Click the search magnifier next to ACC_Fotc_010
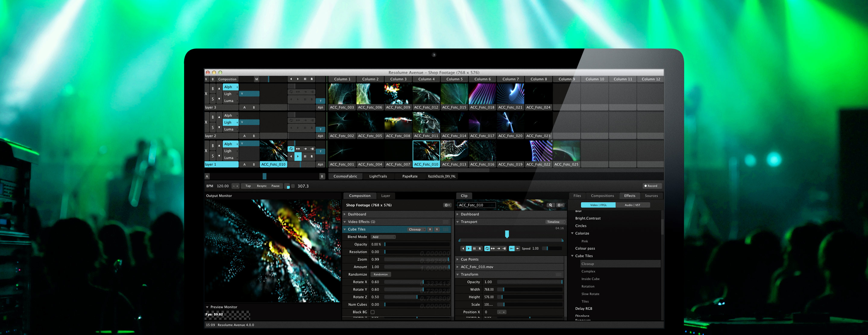 click(551, 205)
